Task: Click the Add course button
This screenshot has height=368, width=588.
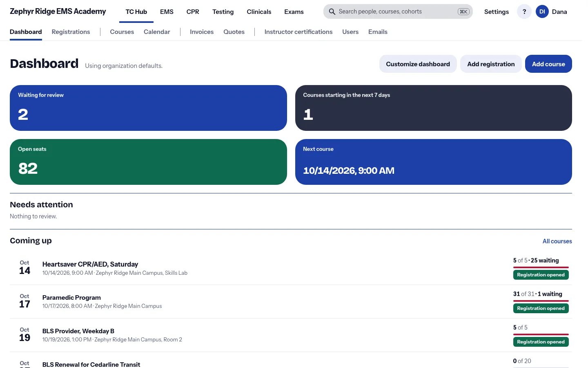Action: pos(548,64)
